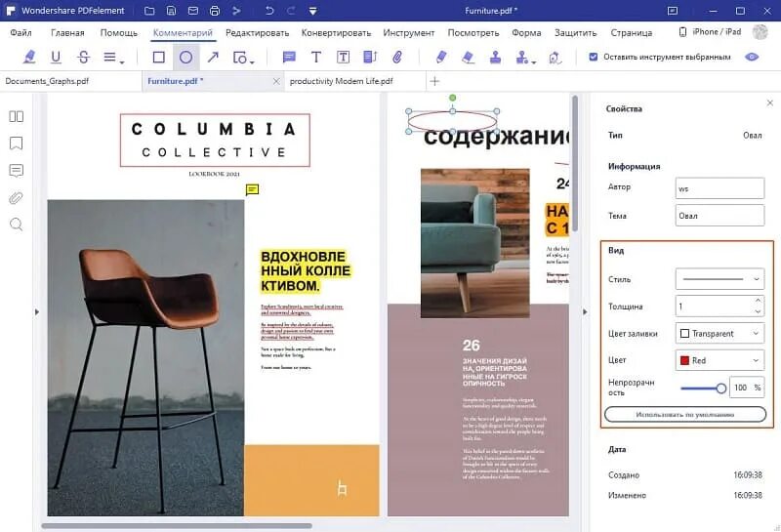The image size is (781, 532).
Task: Click Использовать по умолчанию button
Action: click(685, 415)
